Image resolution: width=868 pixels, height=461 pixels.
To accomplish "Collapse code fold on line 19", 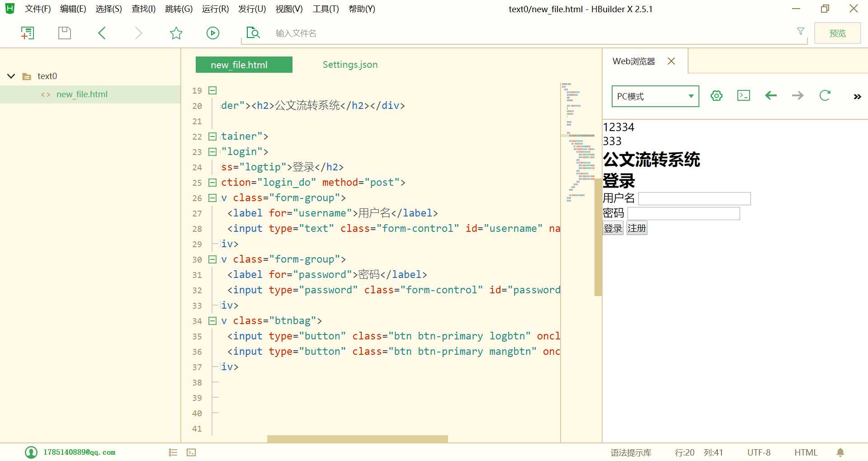I will 212,90.
